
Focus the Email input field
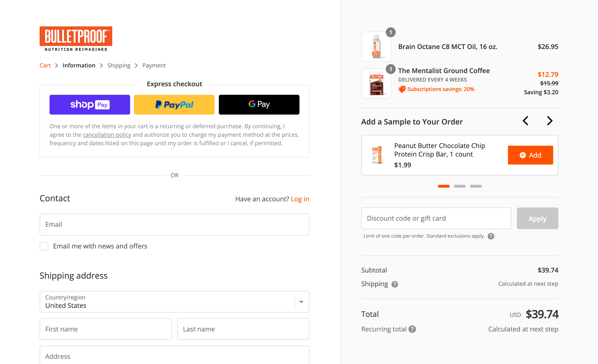coord(174,224)
